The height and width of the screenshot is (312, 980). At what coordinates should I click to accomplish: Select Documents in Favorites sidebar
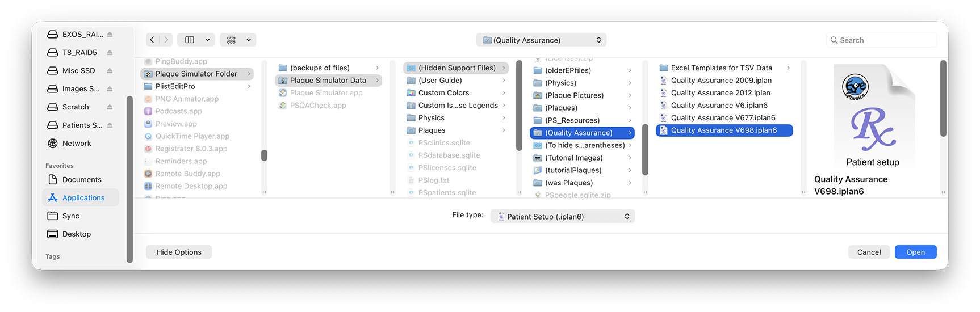click(82, 180)
